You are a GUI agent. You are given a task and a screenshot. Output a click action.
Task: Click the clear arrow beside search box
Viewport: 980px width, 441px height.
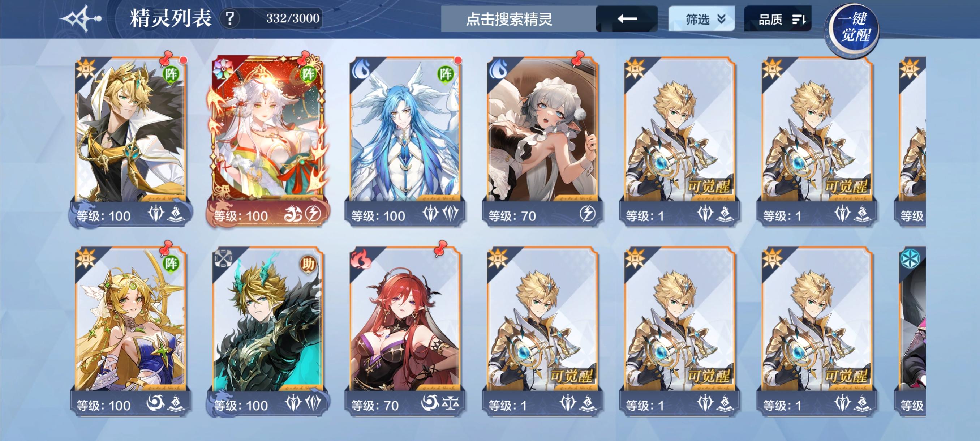(x=627, y=19)
